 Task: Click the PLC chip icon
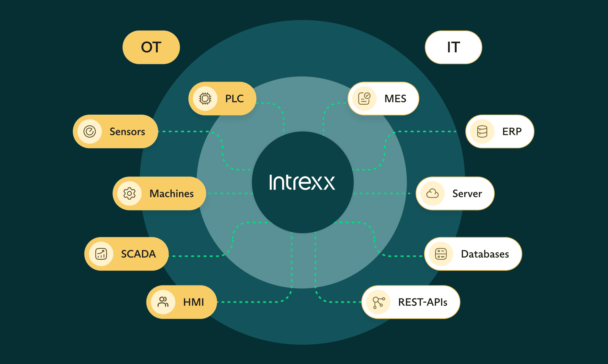205,99
